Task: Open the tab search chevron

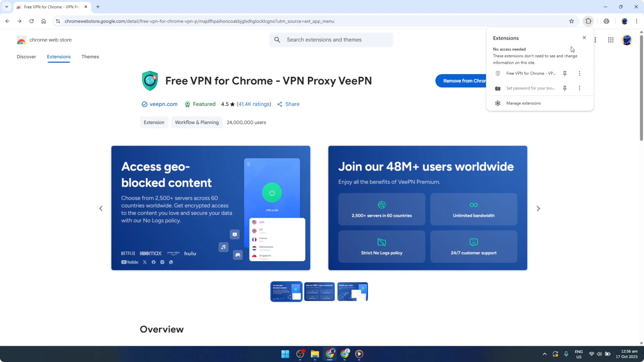Action: (6, 7)
